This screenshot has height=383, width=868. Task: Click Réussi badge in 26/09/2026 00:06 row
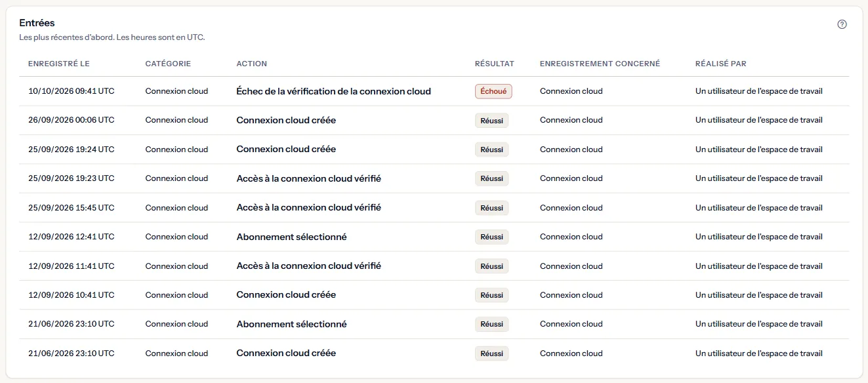click(491, 120)
